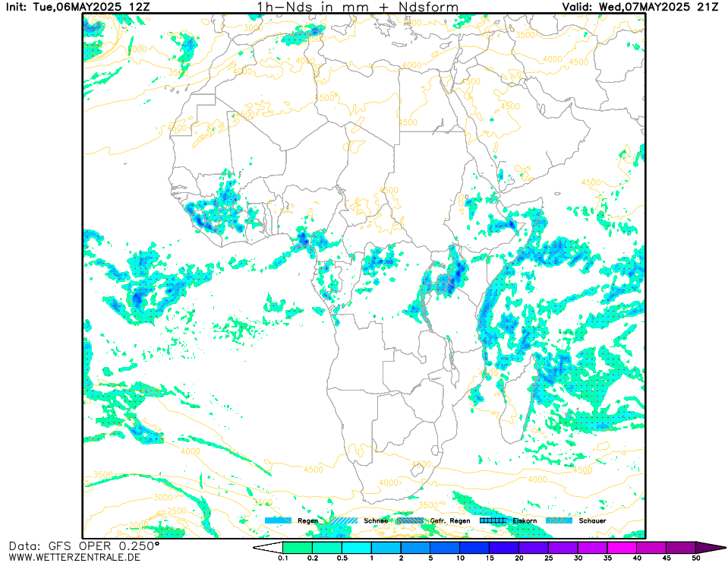The width and height of the screenshot is (728, 563).
Task: Pick the color scale segment between 0.5 and 1
Action: click(357, 547)
